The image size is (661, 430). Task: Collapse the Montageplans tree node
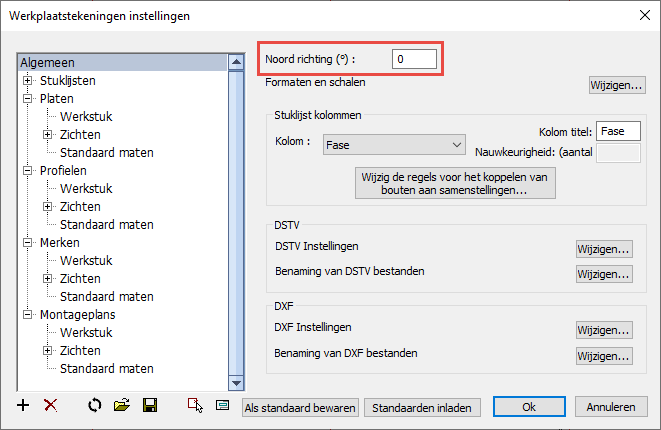tap(27, 314)
